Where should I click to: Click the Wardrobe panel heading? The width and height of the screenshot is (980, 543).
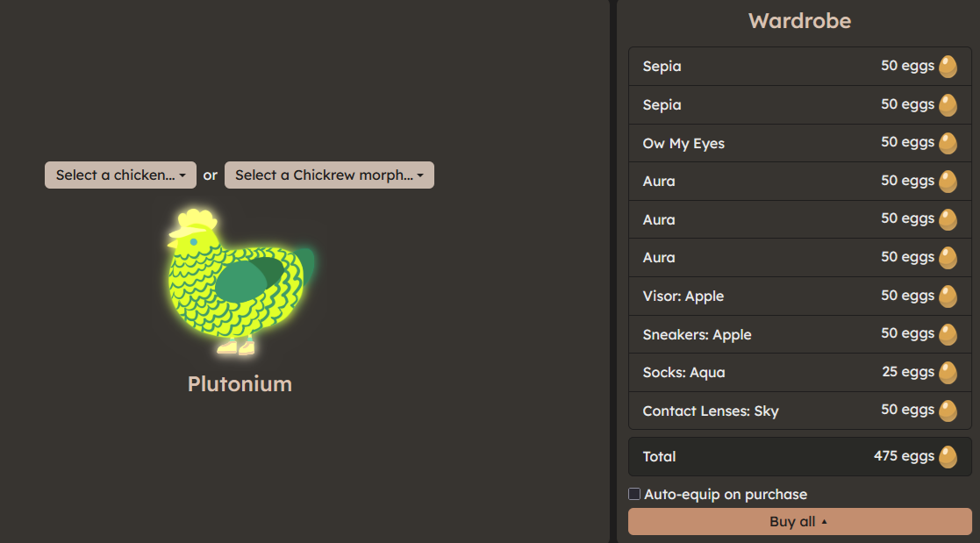(x=799, y=21)
